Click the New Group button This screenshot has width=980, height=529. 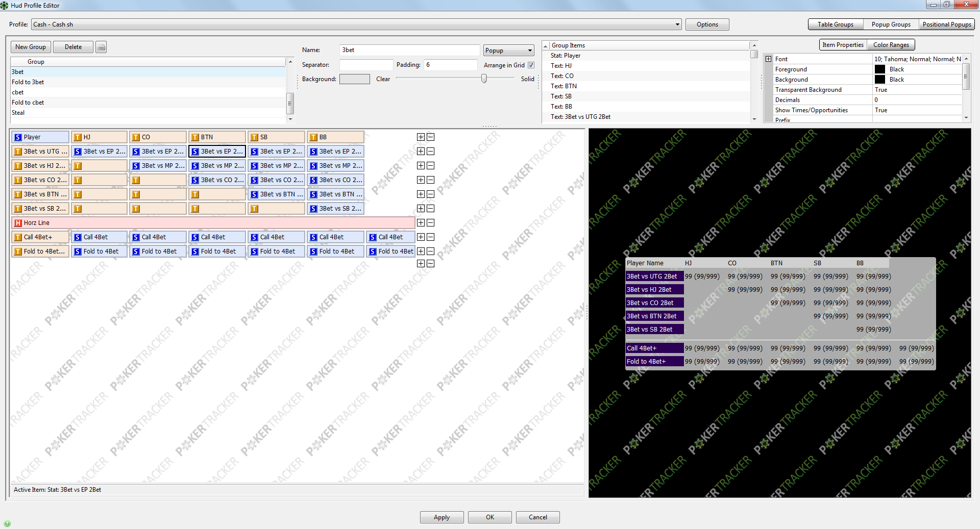pyautogui.click(x=31, y=47)
